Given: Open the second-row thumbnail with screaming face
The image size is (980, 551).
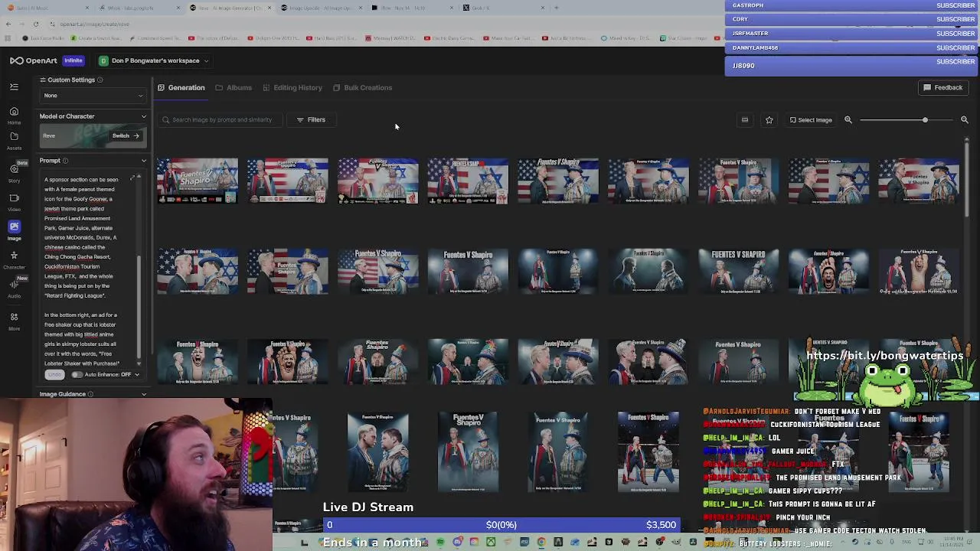Looking at the screenshot, I should click(x=828, y=272).
